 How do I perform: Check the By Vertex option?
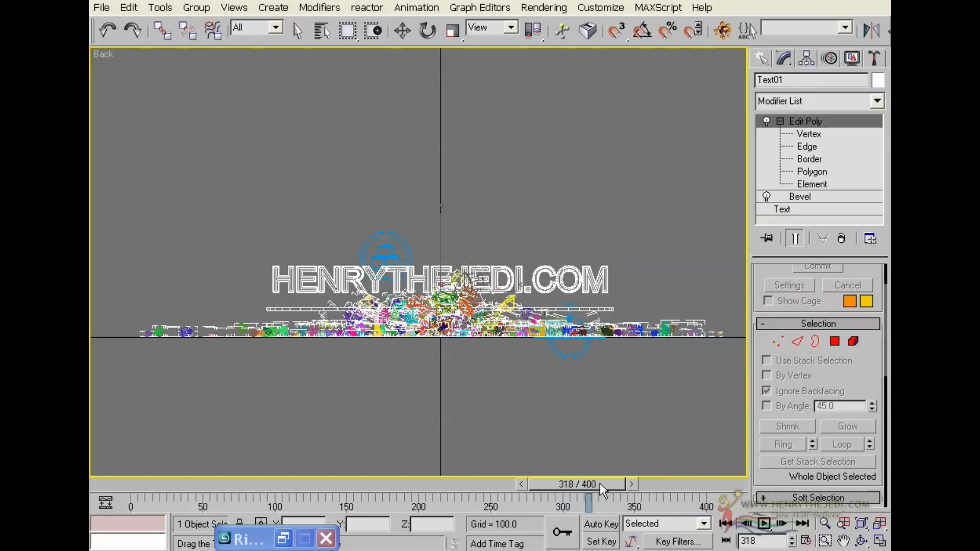click(x=766, y=375)
